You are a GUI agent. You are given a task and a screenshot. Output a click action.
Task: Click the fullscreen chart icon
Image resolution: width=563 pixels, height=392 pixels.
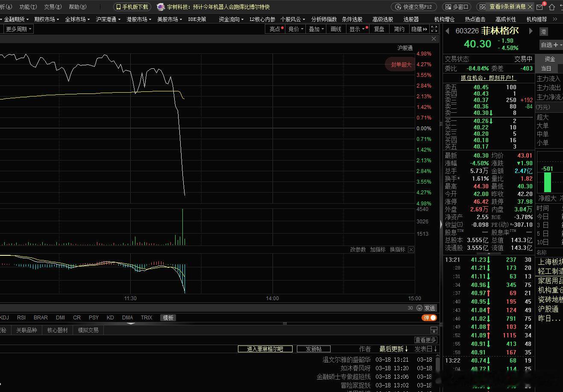[434, 29]
